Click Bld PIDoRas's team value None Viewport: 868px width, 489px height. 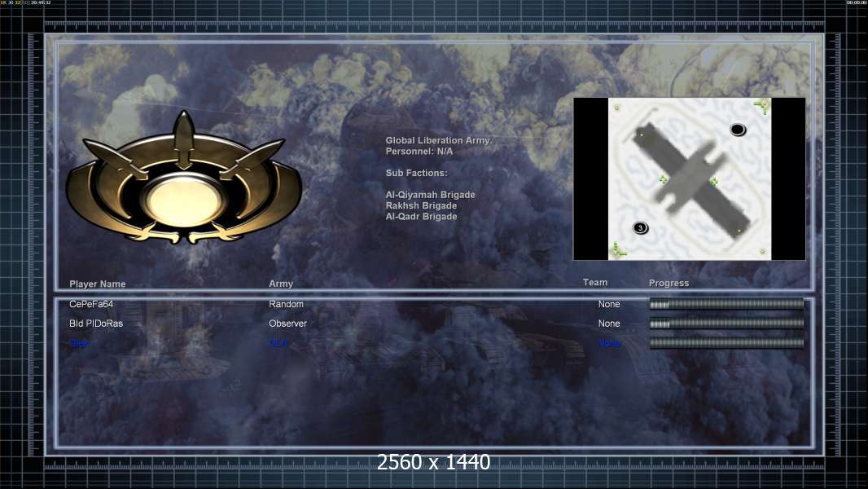pos(609,324)
